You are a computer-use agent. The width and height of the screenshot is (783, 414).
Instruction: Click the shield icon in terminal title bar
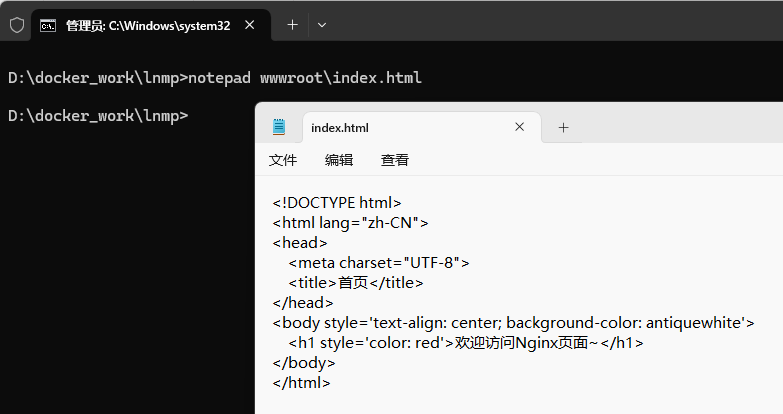[17, 25]
